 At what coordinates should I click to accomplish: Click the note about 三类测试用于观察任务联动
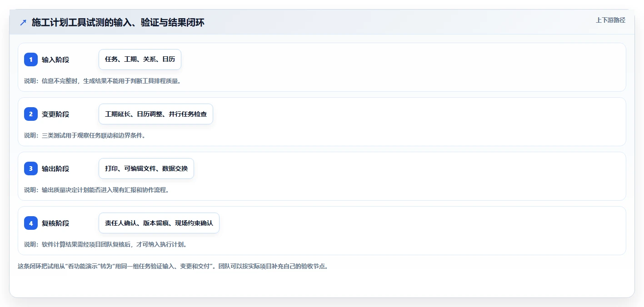point(85,135)
